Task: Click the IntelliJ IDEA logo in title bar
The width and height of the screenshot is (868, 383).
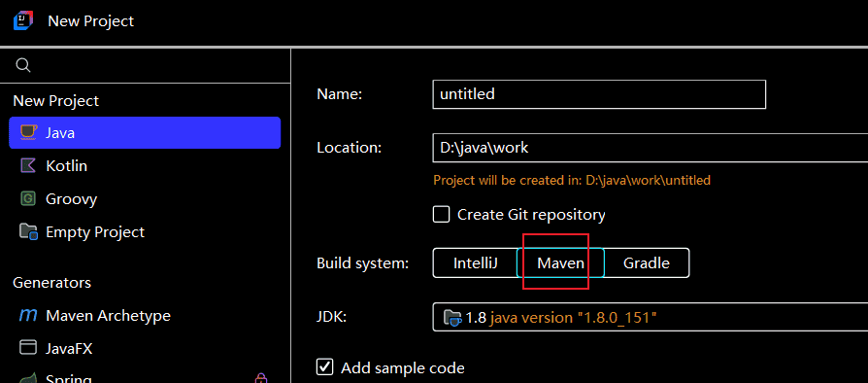Action: [24, 21]
